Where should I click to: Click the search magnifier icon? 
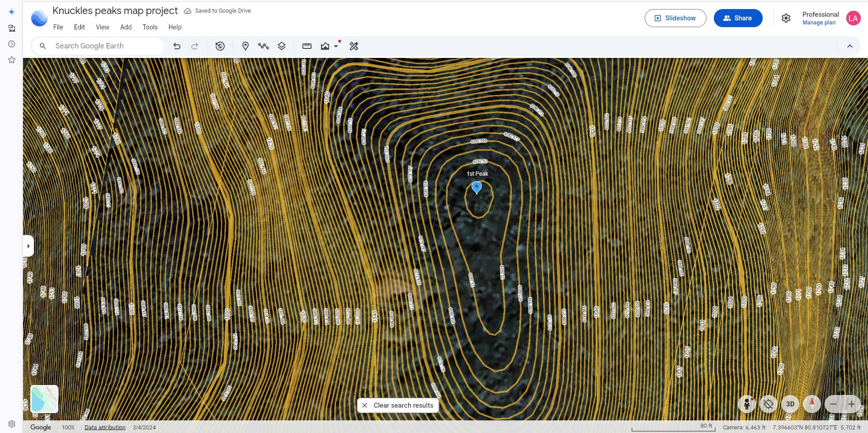[x=43, y=46]
